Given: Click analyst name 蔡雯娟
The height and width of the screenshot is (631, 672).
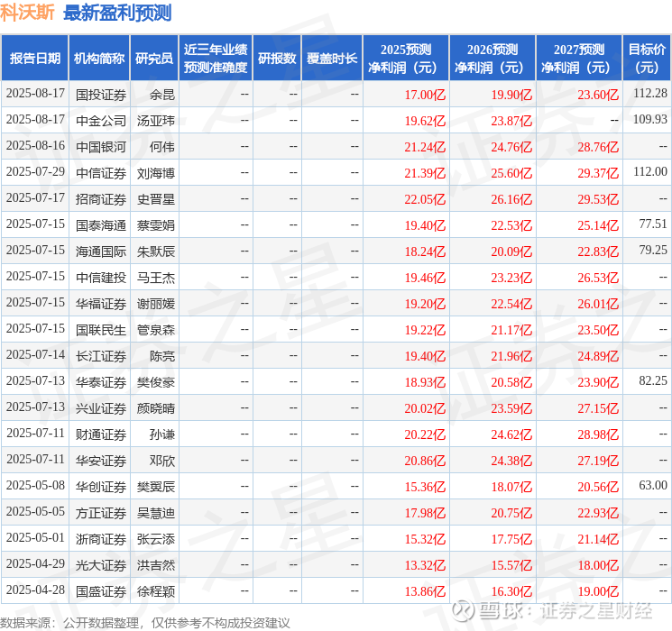Looking at the screenshot, I should [x=155, y=224].
